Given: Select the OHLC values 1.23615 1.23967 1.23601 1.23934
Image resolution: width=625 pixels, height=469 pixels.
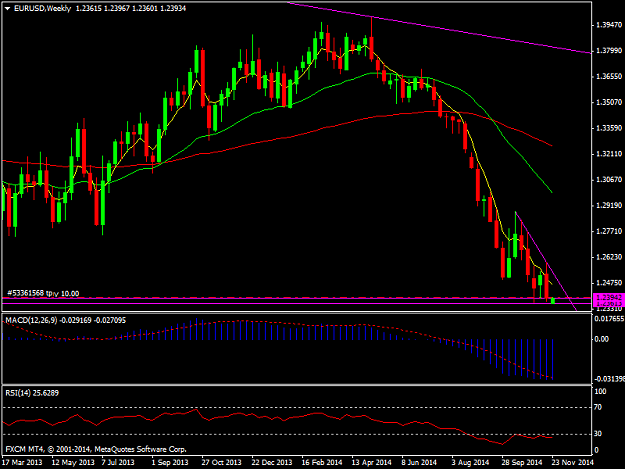Looking at the screenshot, I should click(x=131, y=8).
